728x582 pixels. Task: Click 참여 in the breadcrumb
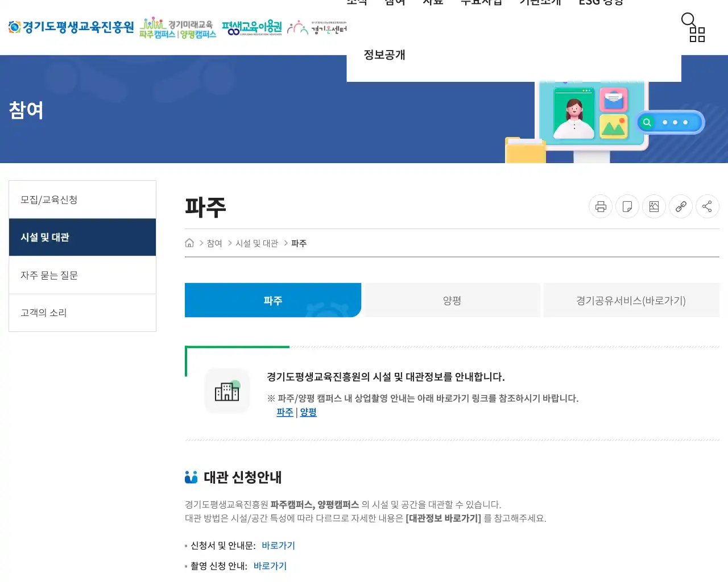(x=214, y=243)
